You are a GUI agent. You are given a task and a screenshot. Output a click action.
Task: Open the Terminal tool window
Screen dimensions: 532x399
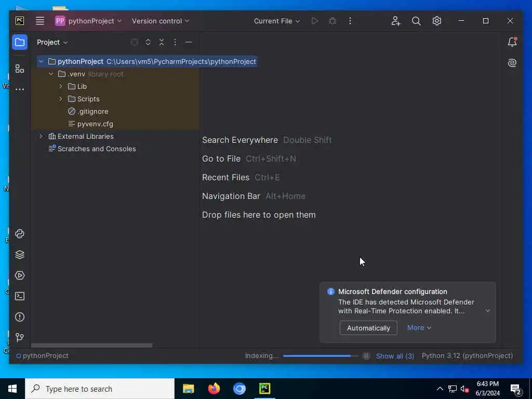[x=20, y=296]
